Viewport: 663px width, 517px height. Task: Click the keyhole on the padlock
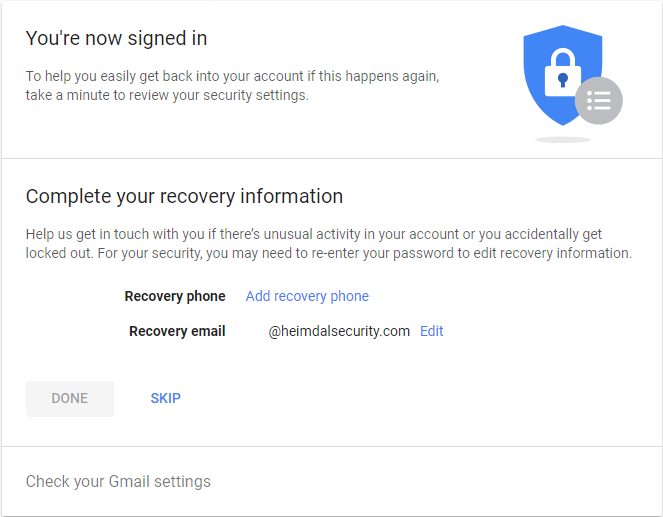click(563, 79)
